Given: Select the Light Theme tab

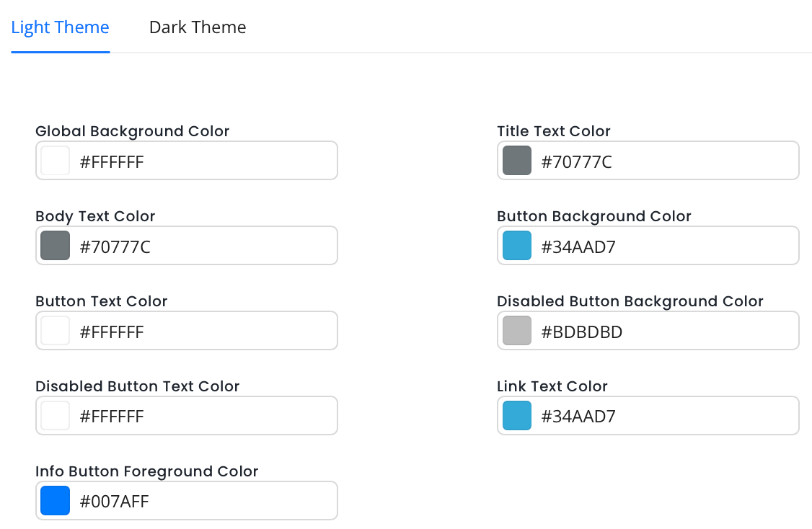Looking at the screenshot, I should [61, 27].
